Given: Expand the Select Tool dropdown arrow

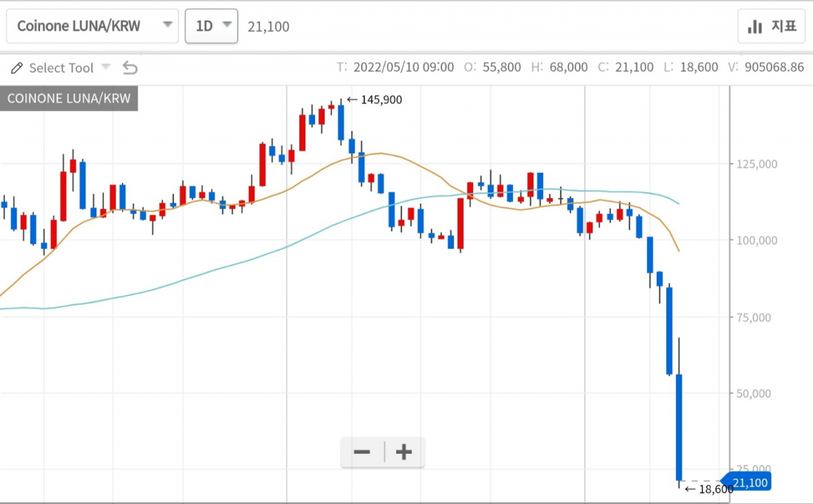Looking at the screenshot, I should pos(106,67).
